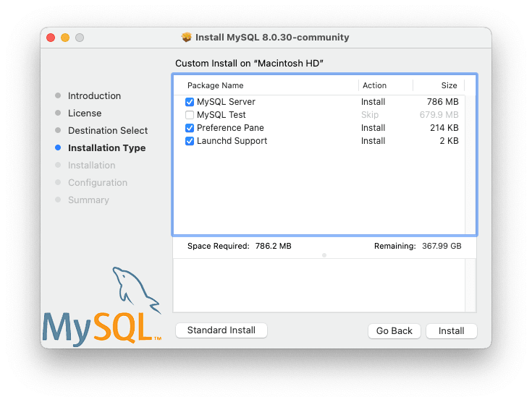Image resolution: width=532 pixels, height=402 pixels.
Task: Check the MySQL Test package checkbox
Action: click(x=190, y=115)
